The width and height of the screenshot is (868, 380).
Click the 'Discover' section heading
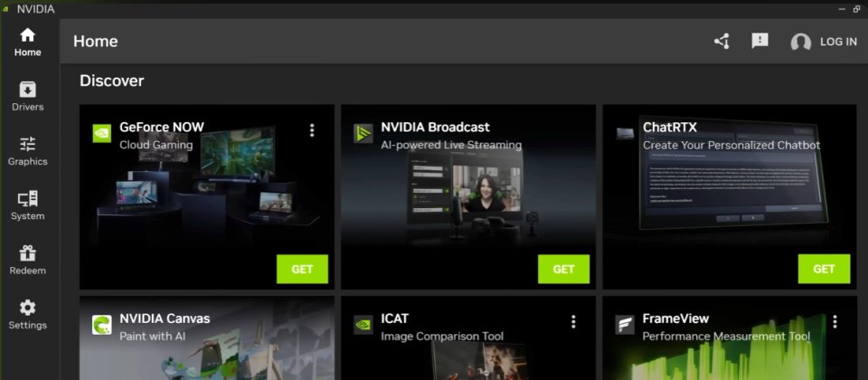tap(112, 81)
